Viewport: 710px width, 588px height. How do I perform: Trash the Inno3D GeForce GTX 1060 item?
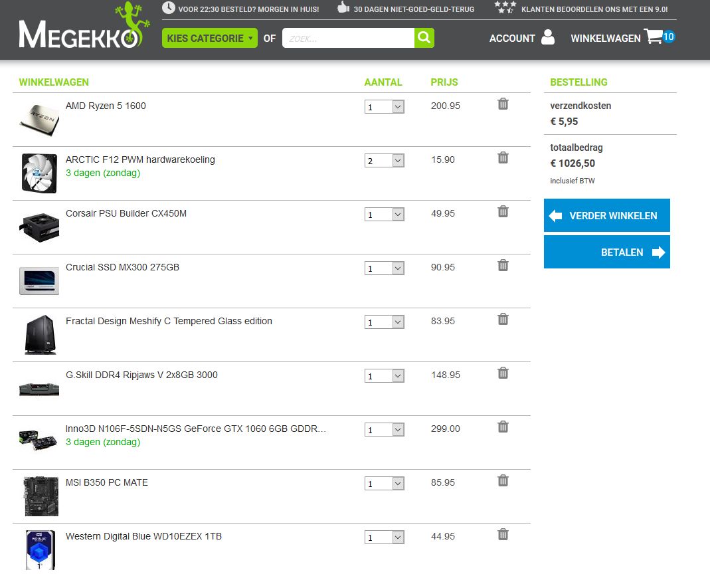pyautogui.click(x=503, y=427)
